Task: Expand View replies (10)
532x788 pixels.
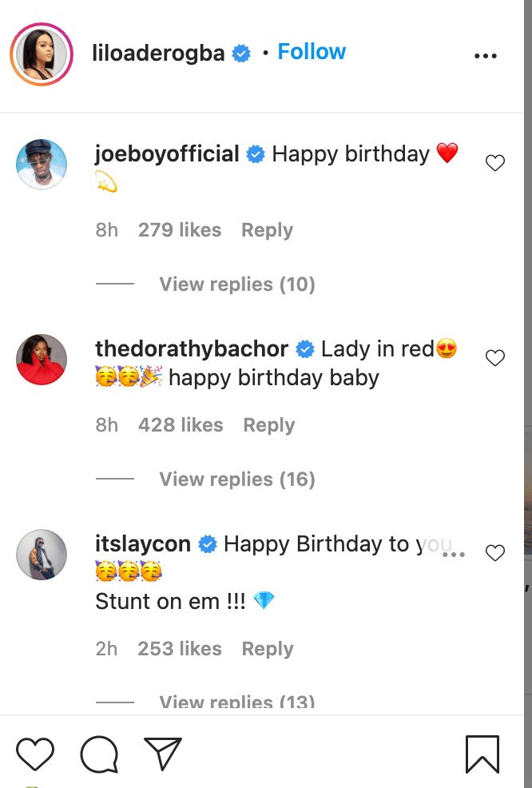Action: 236,285
